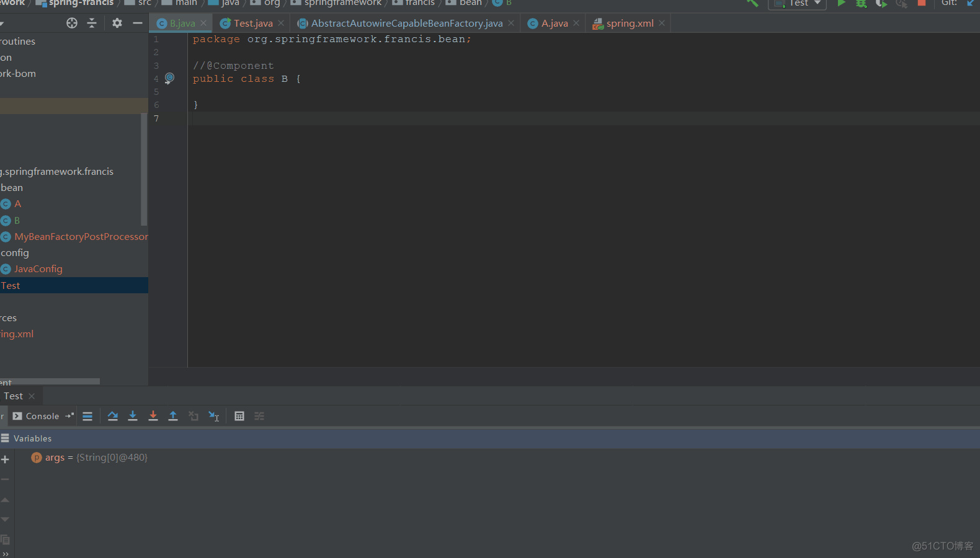Hide the project tool window
The width and height of the screenshot is (980, 558).
coord(138,23)
